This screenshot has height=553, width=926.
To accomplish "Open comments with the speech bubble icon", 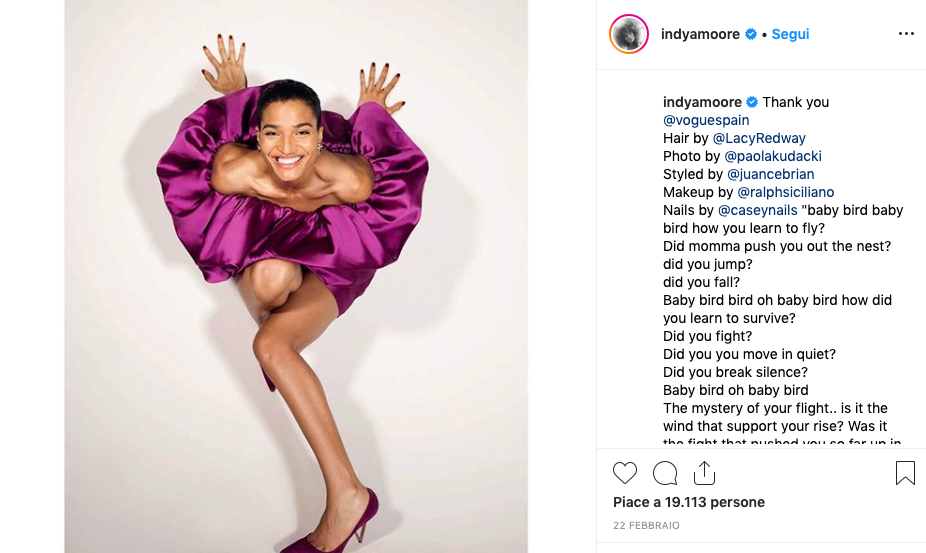I will pos(665,473).
